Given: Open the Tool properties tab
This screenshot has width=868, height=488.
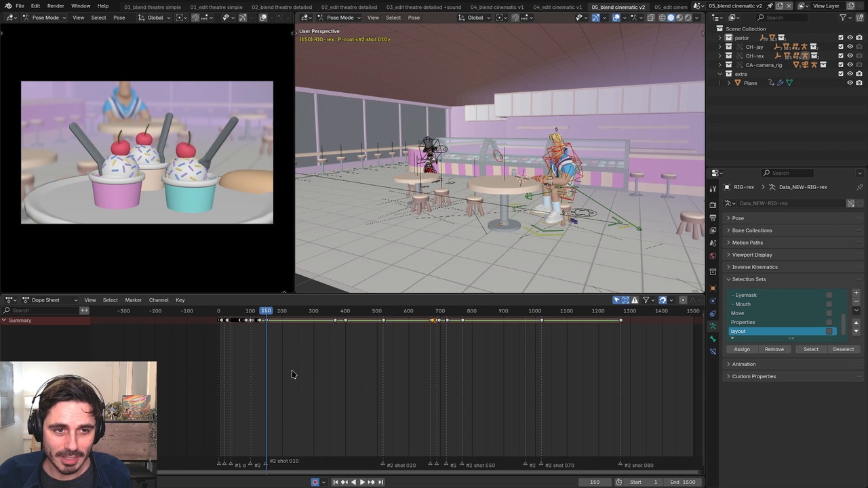Looking at the screenshot, I should click(713, 188).
